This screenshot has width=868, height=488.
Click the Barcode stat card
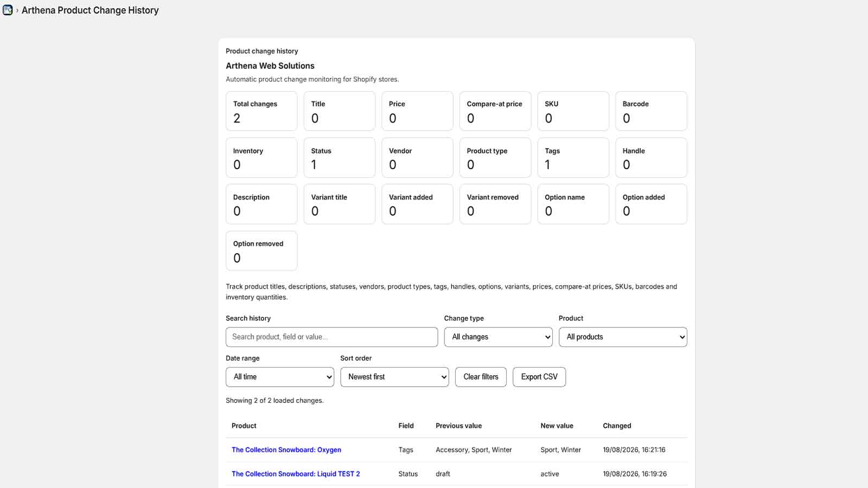pos(651,111)
